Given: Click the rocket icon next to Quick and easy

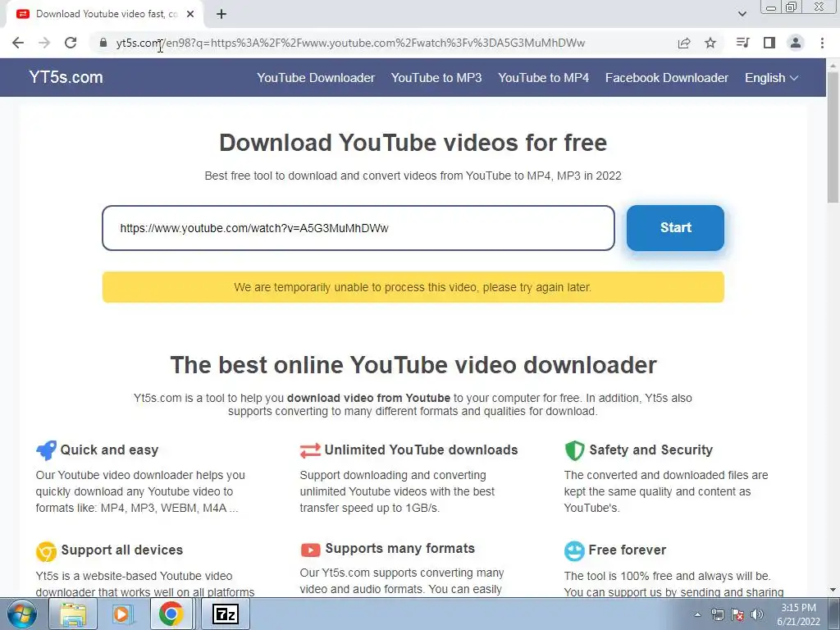Looking at the screenshot, I should click(46, 450).
